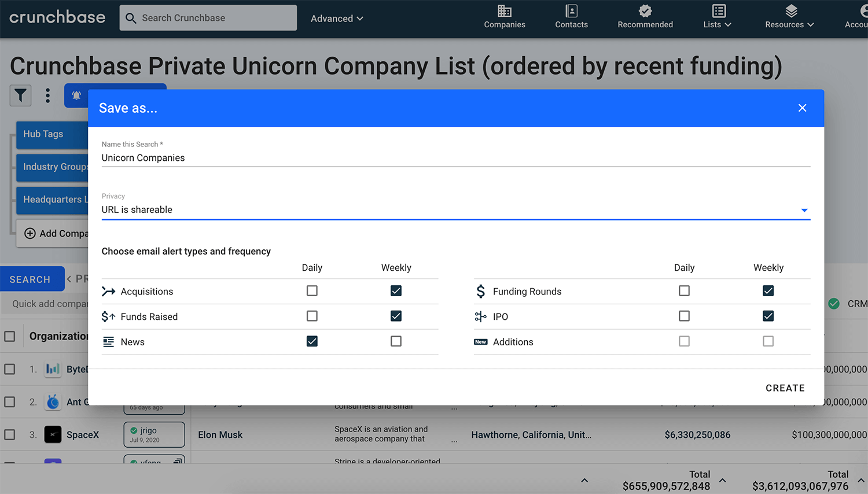Viewport: 868px width, 494px height.
Task: Click the $6,330,250,086 funding value
Action: click(x=697, y=434)
